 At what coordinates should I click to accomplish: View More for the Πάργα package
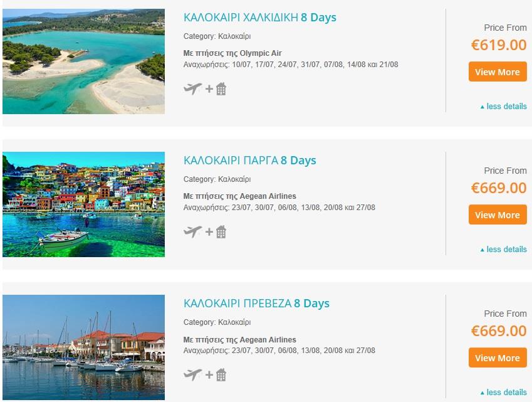click(498, 214)
